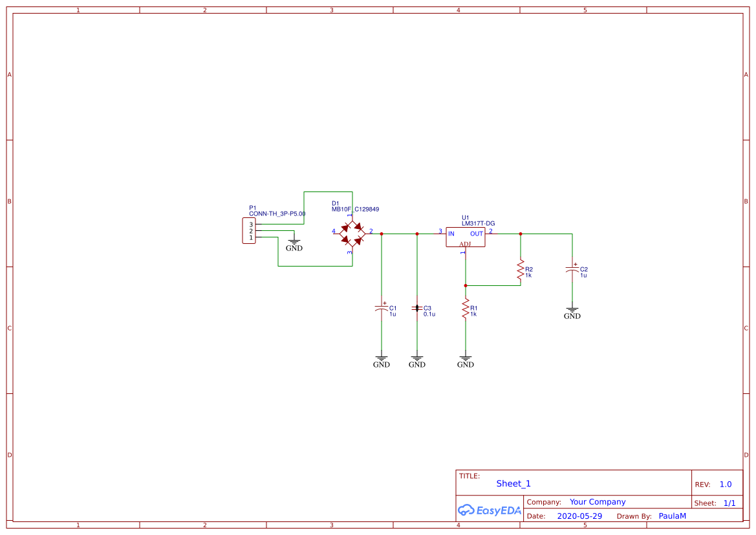756x535 pixels.
Task: Select the 'MB10F_C129849' part label
Action: 355,210
